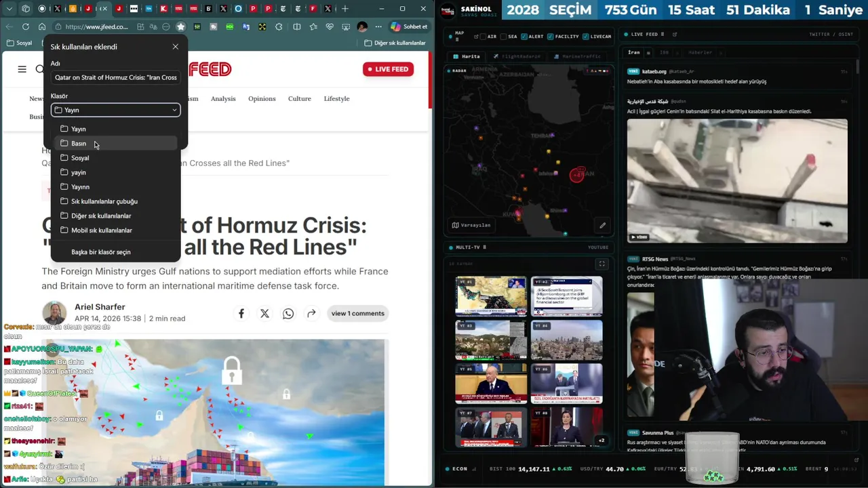Open the browser extensions puzzle icon

tap(279, 26)
